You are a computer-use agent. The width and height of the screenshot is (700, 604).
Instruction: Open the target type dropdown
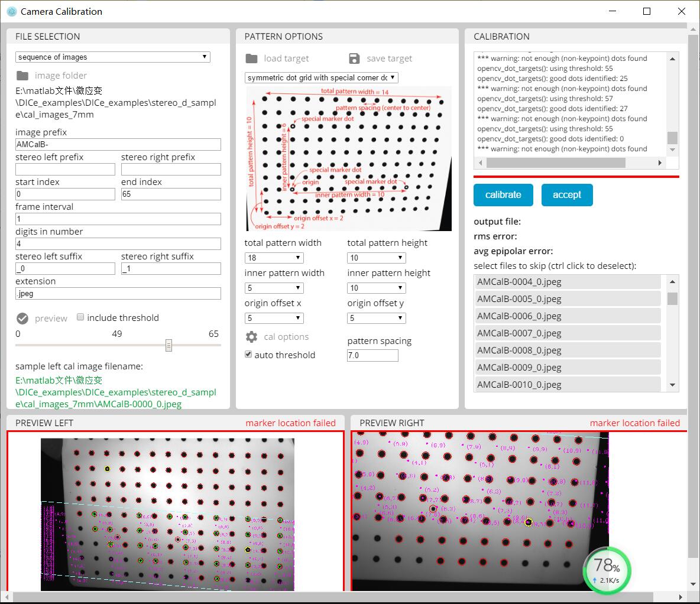click(393, 77)
